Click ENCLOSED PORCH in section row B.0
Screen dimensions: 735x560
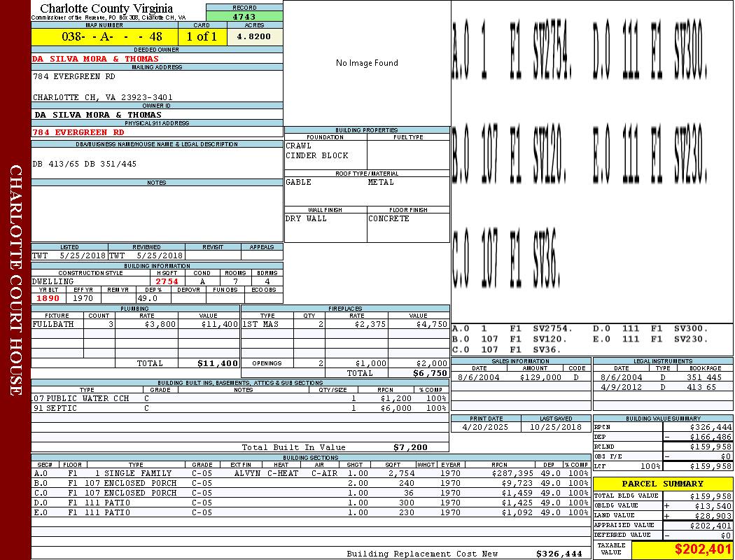click(x=140, y=483)
